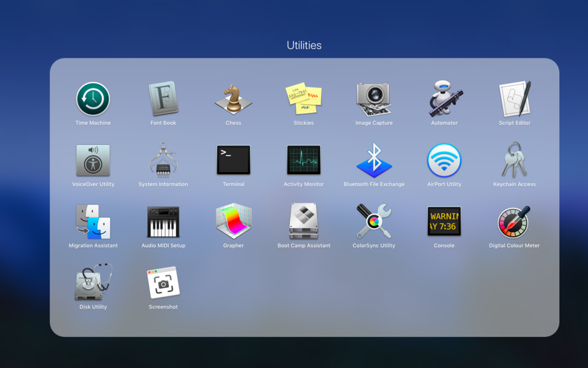
Task: Click the "VoiceOver Utility" label text
Action: pyautogui.click(x=93, y=184)
